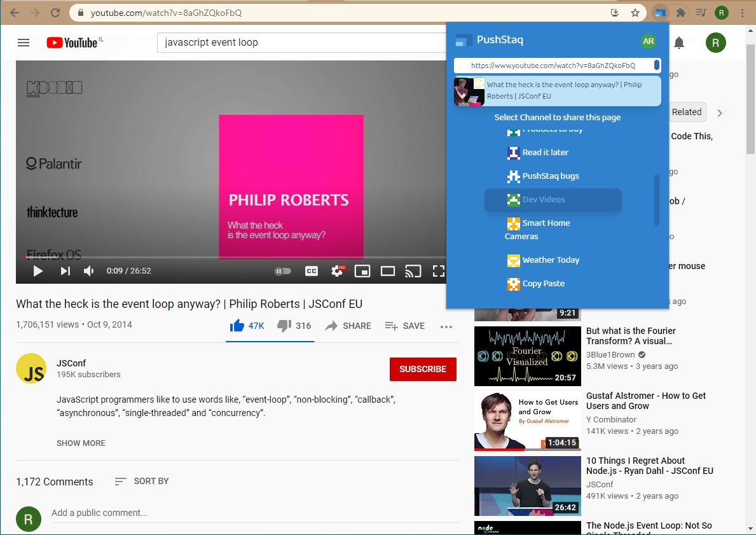Viewport: 756px width, 535px height.
Task: Click the browser forward arrow
Action: coord(35,13)
